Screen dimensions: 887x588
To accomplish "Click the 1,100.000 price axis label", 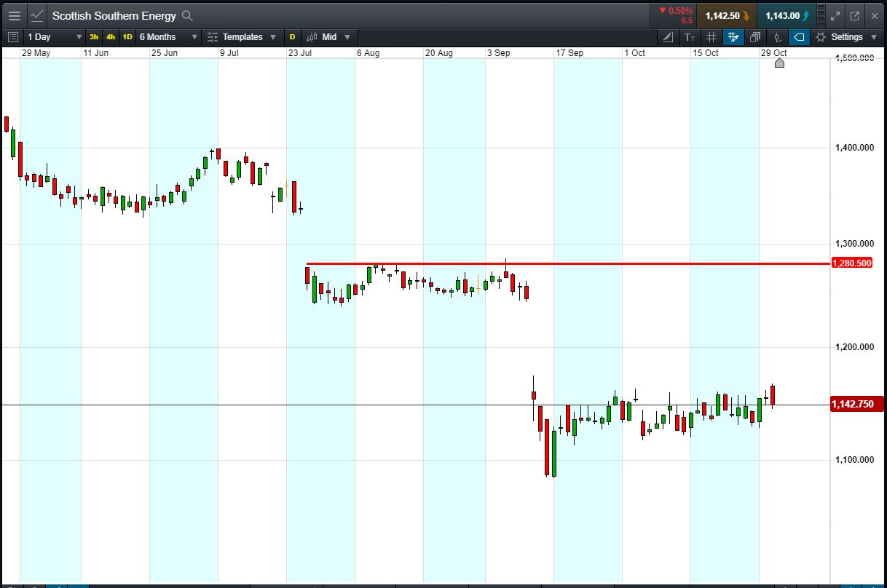I will coord(855,460).
